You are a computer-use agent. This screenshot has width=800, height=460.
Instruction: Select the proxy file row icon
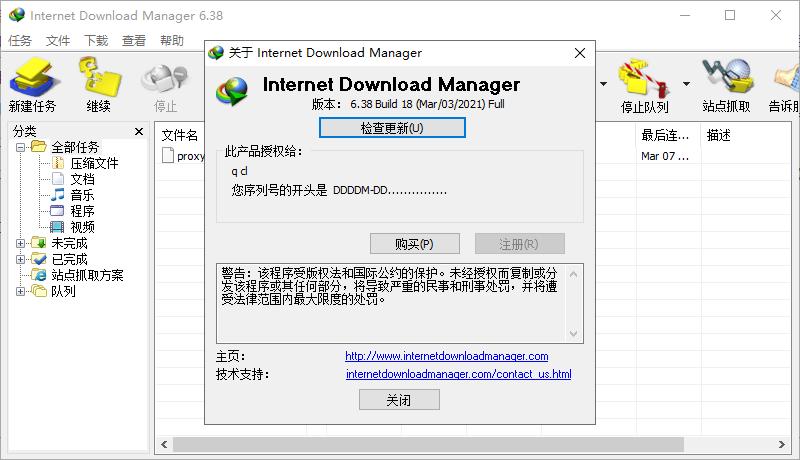coord(168,155)
